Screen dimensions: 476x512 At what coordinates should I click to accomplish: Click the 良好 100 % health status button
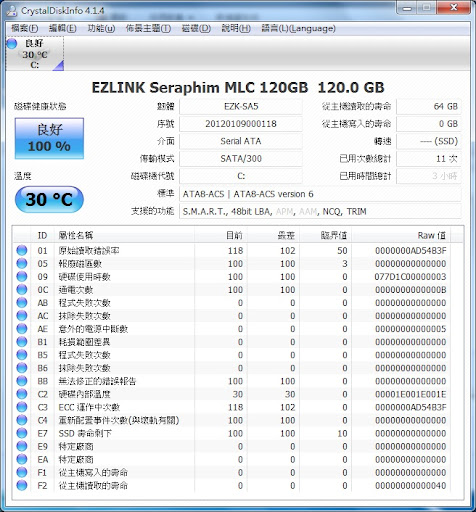coord(49,138)
